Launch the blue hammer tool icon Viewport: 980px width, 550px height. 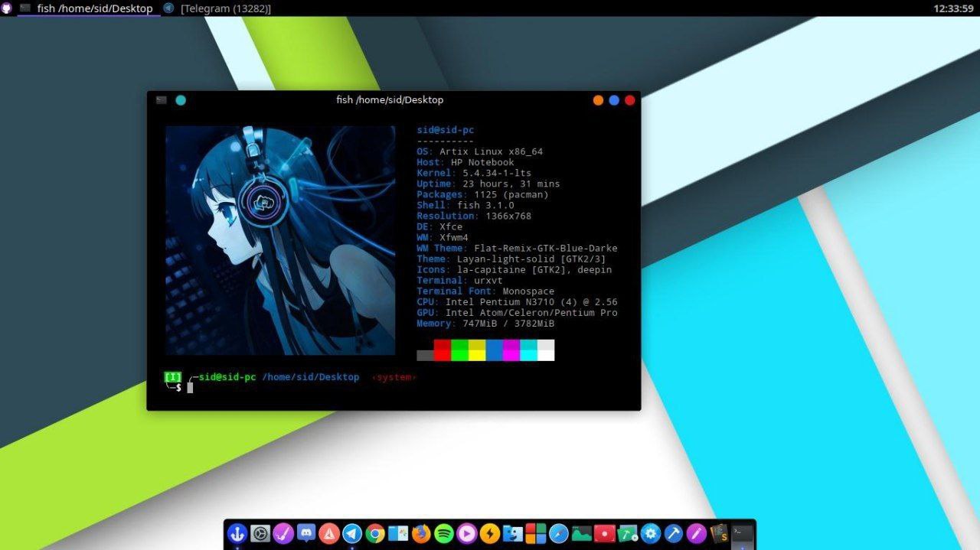tap(674, 533)
